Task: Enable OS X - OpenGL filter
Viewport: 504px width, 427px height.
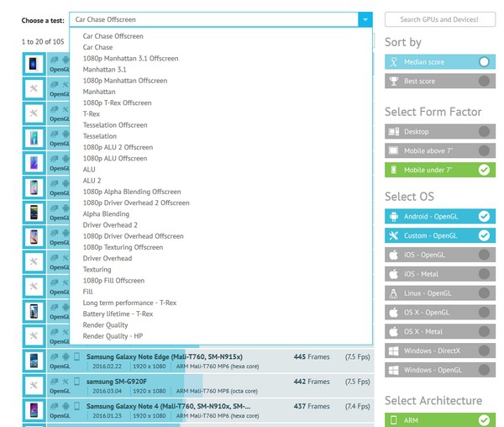Action: coord(439,312)
